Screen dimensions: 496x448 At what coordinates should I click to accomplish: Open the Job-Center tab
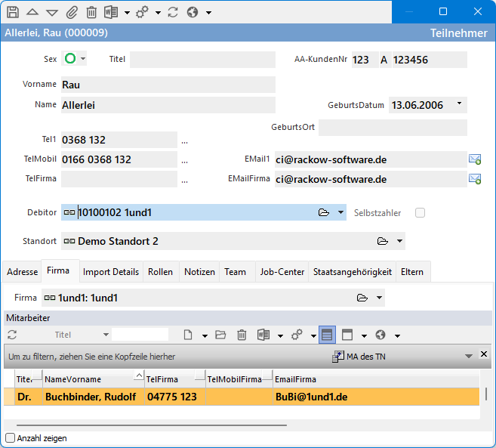tap(282, 272)
